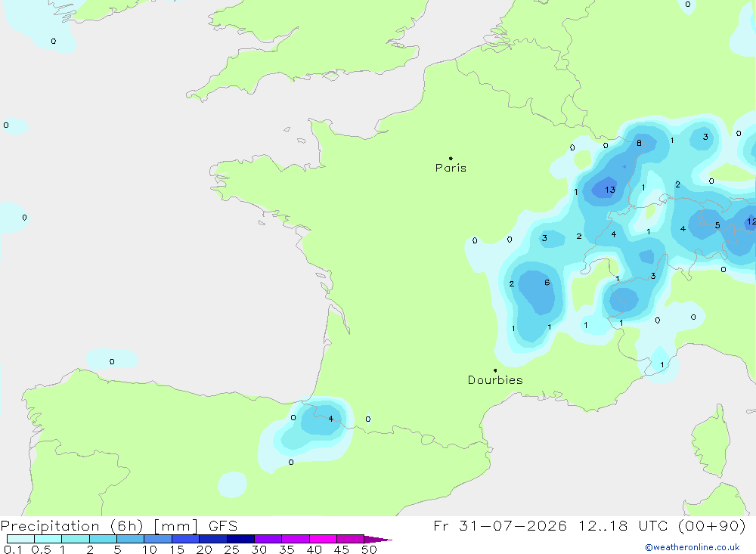
Task: Pick the 2–5 mm legend swatch
Action: point(103,539)
